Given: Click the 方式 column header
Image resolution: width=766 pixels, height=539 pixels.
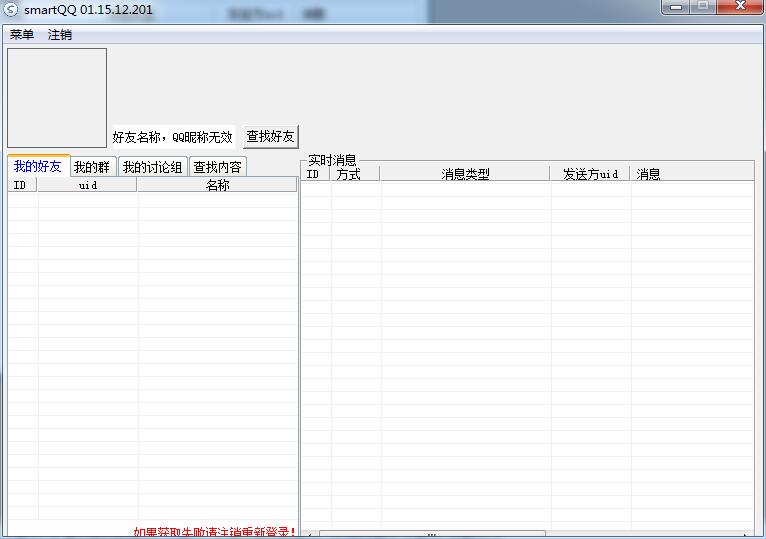Looking at the screenshot, I should [355, 174].
